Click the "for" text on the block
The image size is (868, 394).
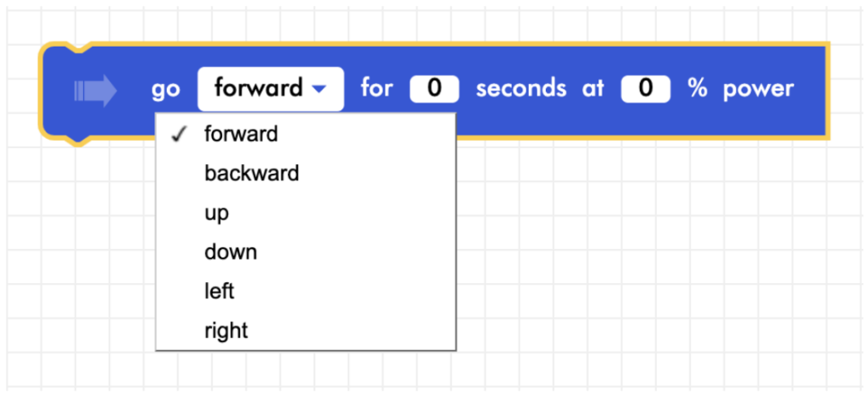point(376,88)
